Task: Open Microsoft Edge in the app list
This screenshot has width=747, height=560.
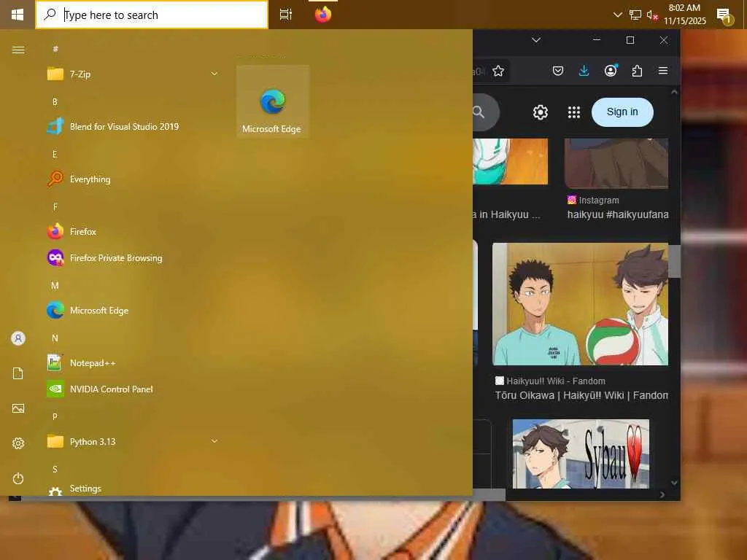Action: [133, 311]
